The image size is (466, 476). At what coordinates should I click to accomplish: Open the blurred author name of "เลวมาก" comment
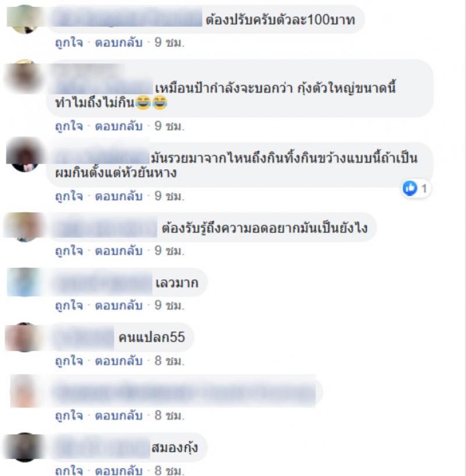pos(103,283)
